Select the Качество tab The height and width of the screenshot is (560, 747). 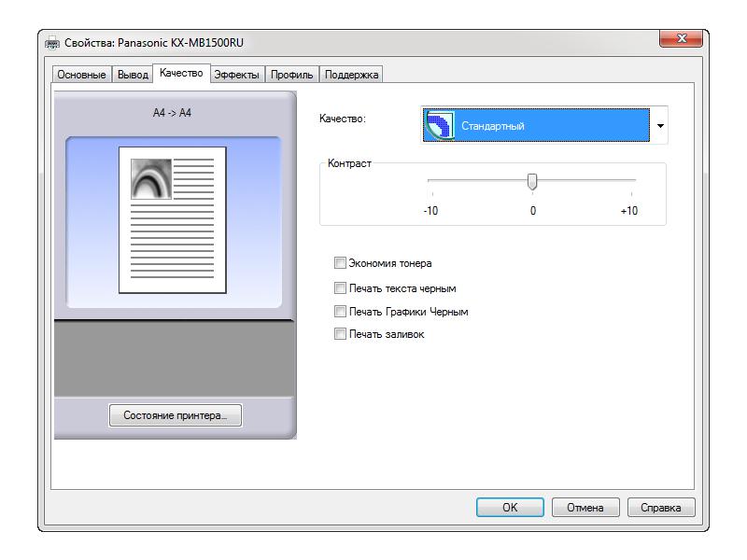[181, 73]
